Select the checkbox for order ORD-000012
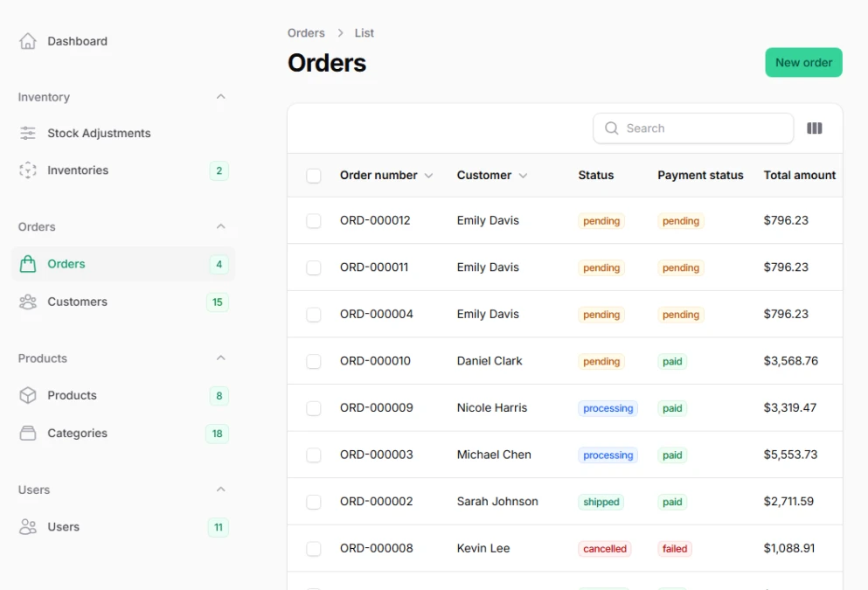 tap(313, 220)
